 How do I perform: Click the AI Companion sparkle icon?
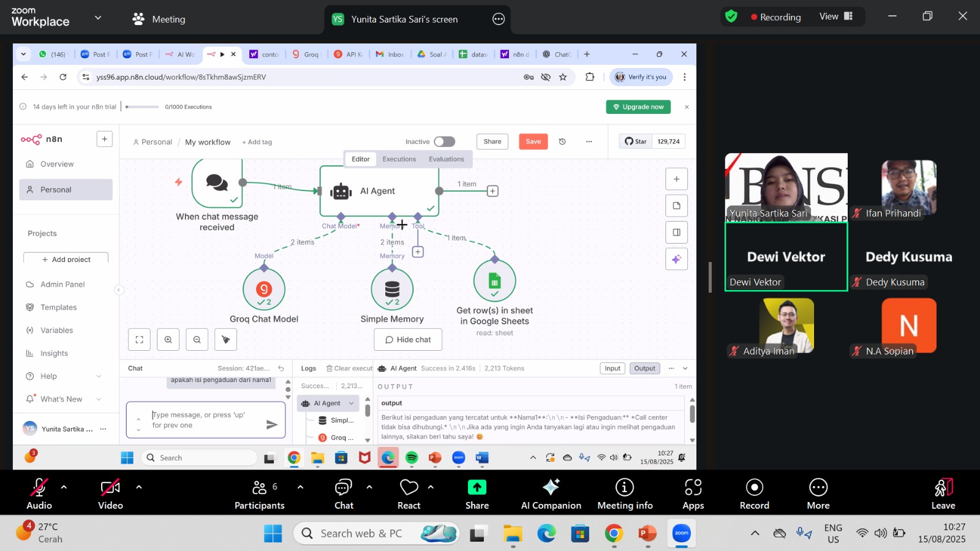pos(551,487)
